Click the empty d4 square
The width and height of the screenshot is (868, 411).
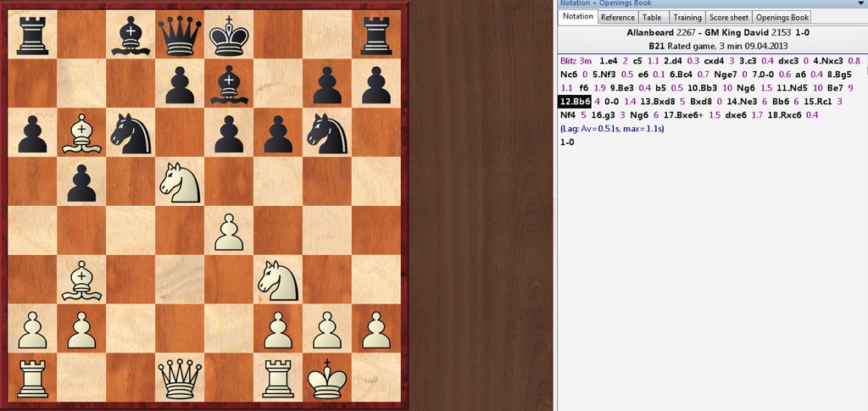[179, 230]
